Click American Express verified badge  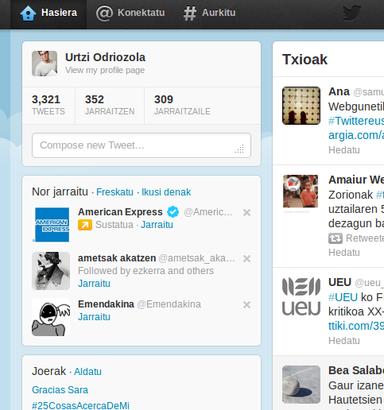coord(173,212)
